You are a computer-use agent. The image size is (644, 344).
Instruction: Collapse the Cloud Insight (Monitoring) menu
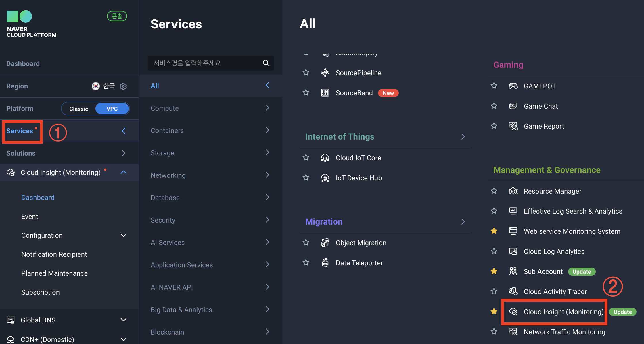click(124, 172)
